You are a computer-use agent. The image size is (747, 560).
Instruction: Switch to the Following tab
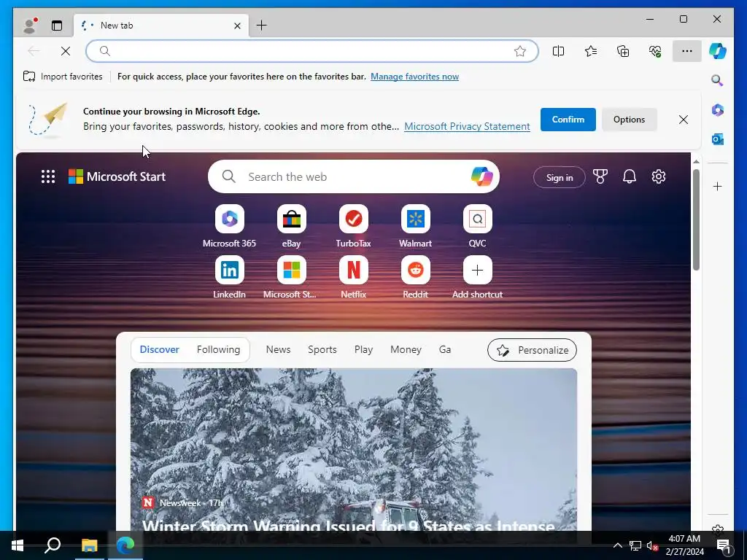[x=218, y=349]
